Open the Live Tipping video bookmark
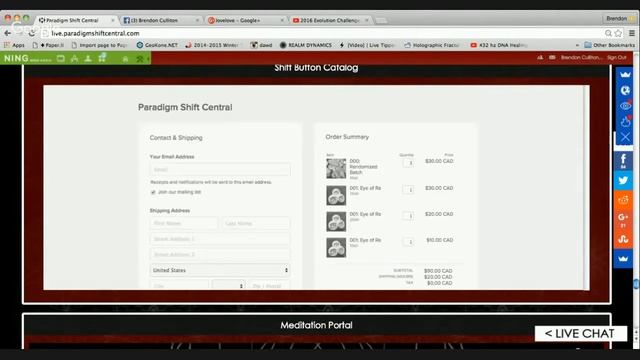This screenshot has width=640, height=360. [x=367, y=45]
